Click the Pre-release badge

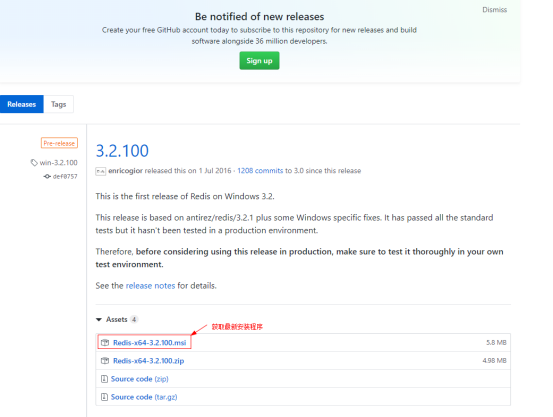pos(59,143)
